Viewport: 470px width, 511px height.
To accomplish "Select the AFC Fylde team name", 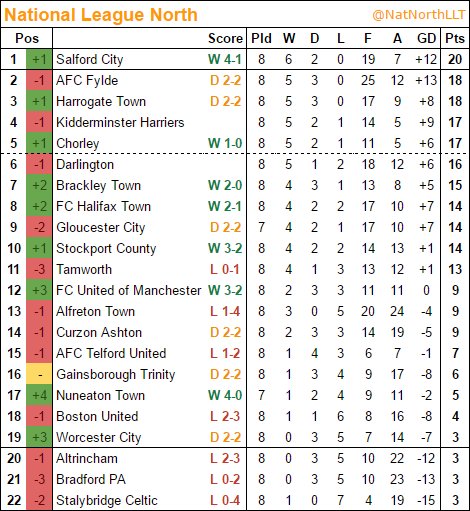I will coord(87,80).
